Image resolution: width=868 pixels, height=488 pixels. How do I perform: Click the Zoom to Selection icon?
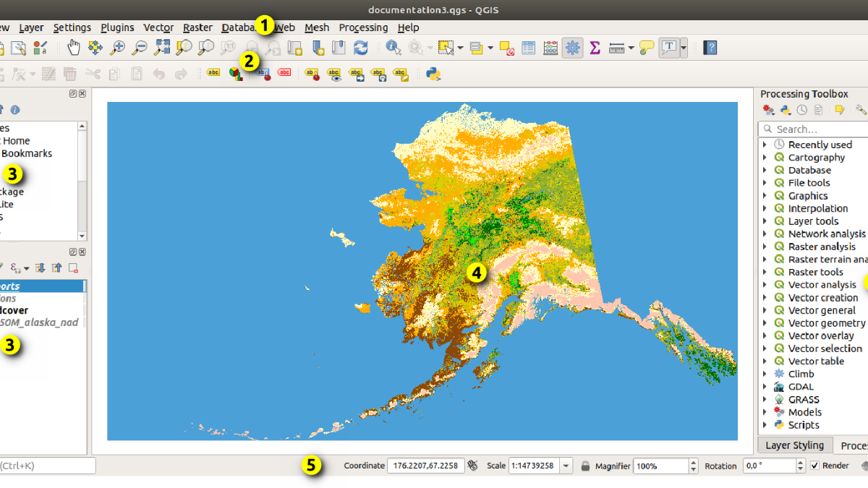coord(184,48)
